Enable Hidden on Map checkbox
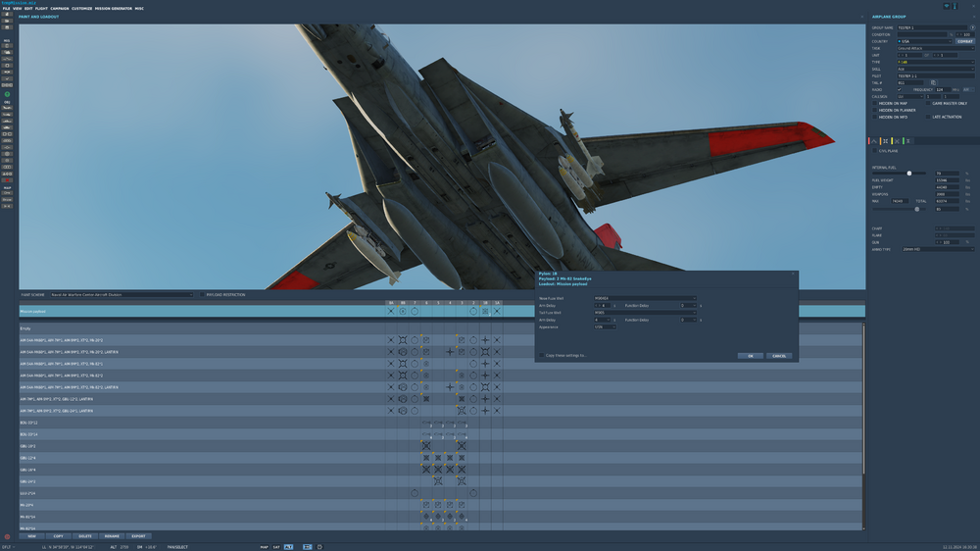 (x=875, y=103)
